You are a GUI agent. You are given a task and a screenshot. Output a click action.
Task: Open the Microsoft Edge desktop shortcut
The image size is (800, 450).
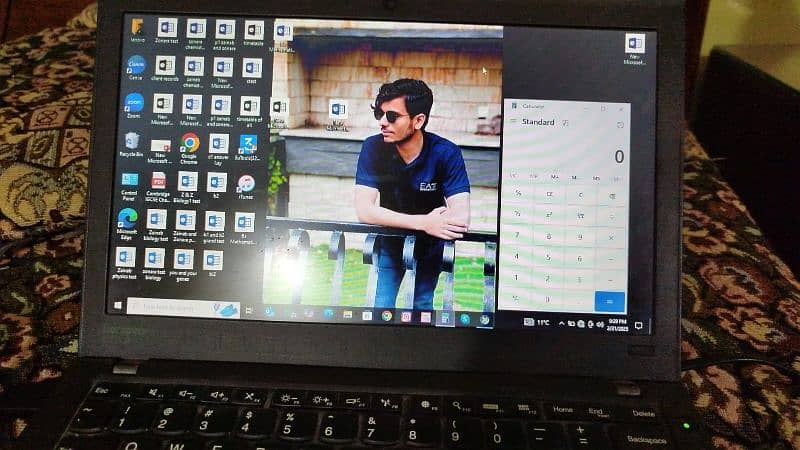coord(128,218)
